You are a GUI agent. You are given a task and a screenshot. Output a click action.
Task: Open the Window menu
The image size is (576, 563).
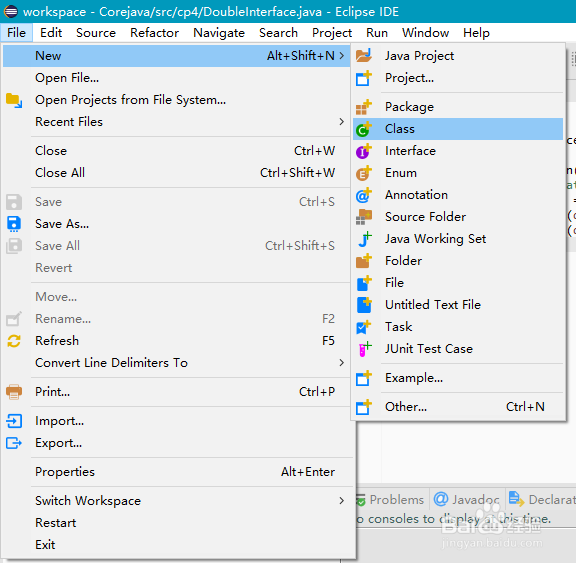tap(425, 33)
